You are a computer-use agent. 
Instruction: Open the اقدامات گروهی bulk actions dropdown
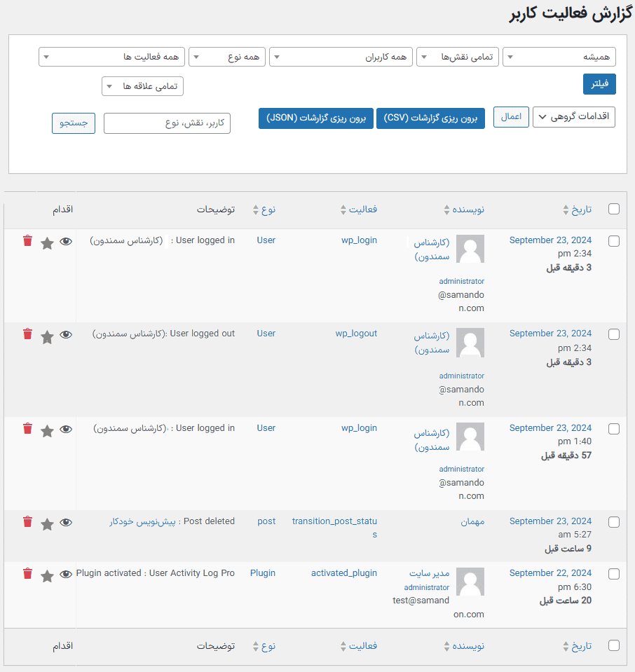pos(574,116)
